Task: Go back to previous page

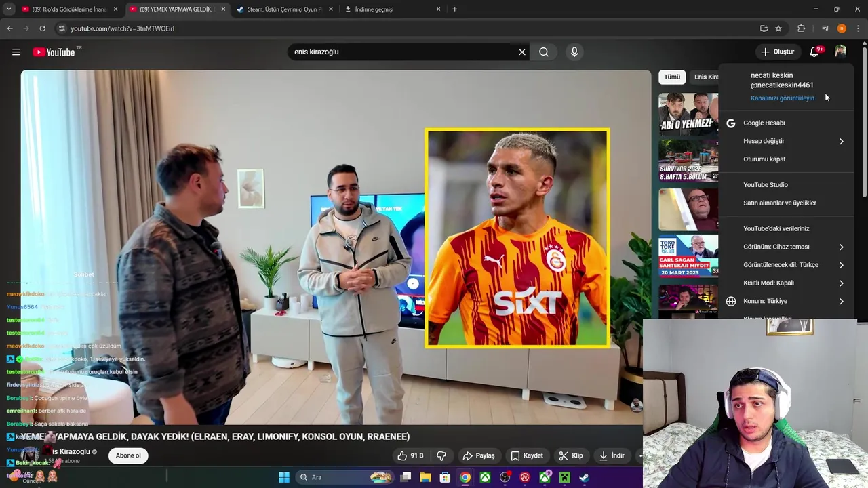Action: [9, 28]
